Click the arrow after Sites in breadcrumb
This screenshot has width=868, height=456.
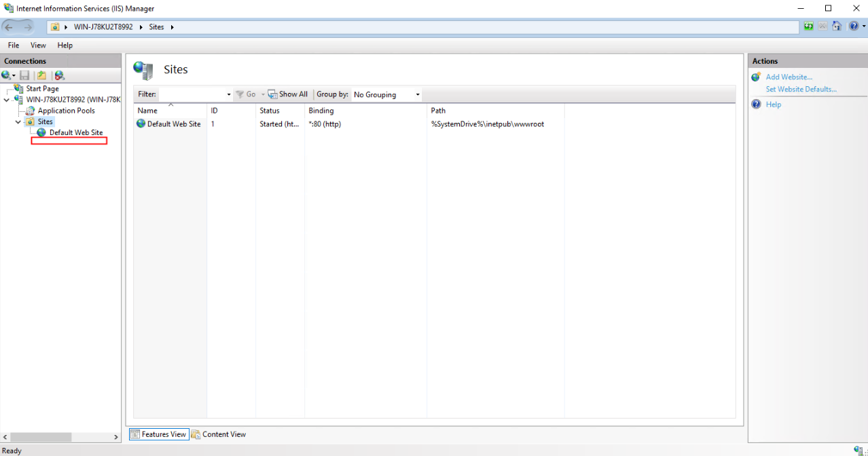click(172, 27)
